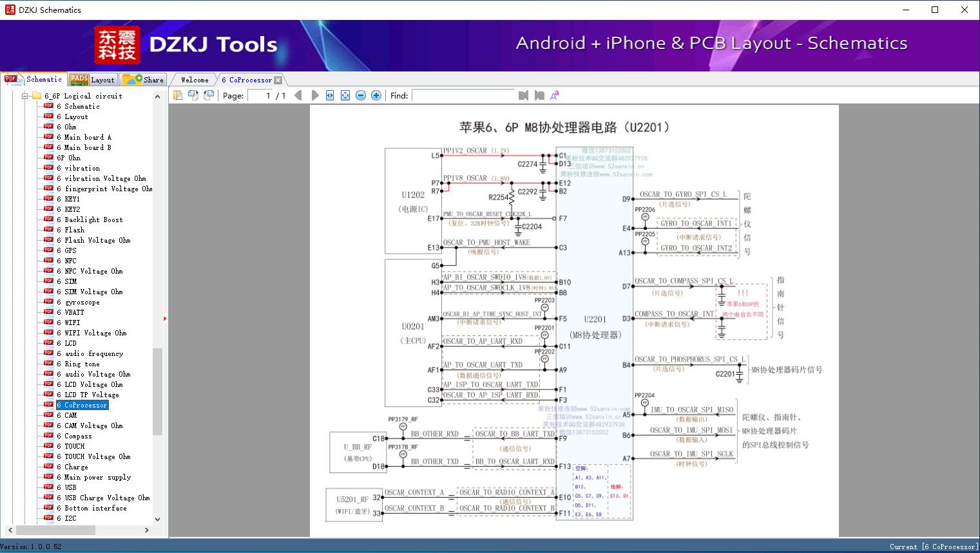Screen dimensions: 980x553
Task: Open the 6 Compass item
Action: click(x=74, y=436)
